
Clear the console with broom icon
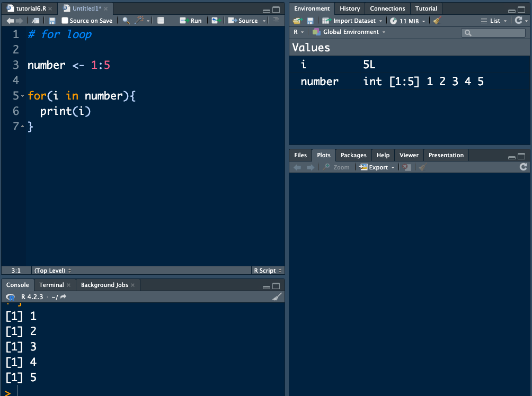(277, 297)
